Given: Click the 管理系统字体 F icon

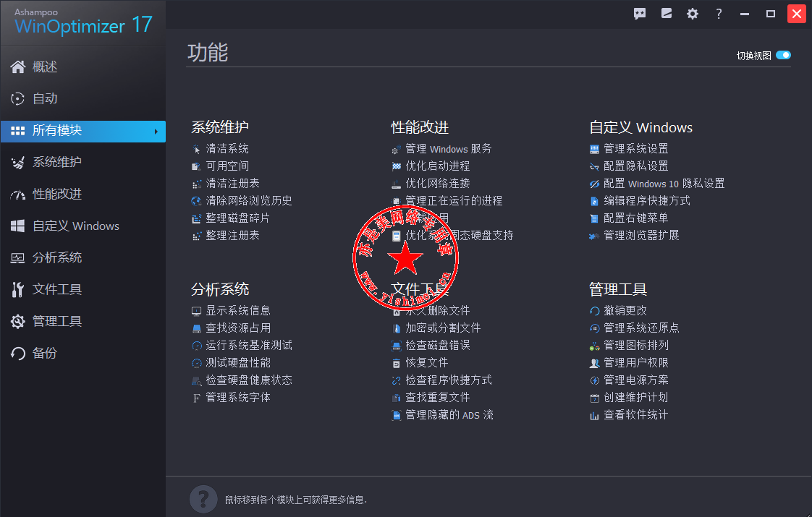Looking at the screenshot, I should point(196,398).
